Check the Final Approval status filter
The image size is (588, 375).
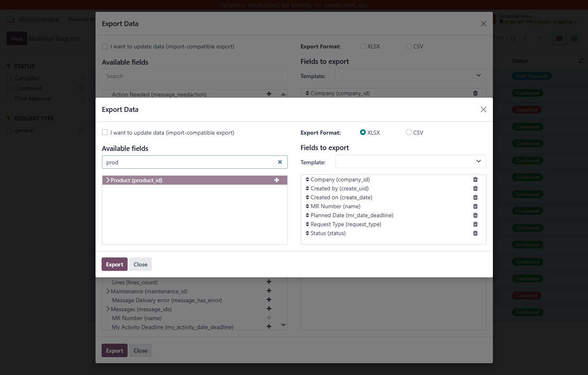click(x=10, y=98)
